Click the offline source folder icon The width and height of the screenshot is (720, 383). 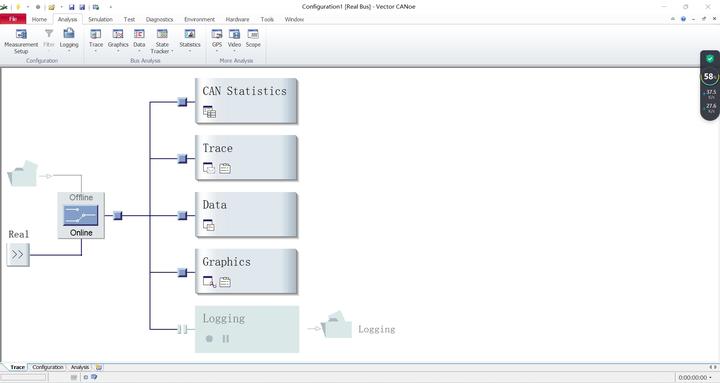coord(22,173)
